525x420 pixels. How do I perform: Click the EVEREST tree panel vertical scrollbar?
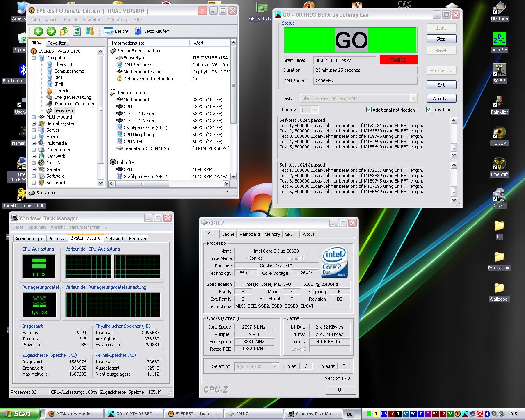(x=100, y=117)
